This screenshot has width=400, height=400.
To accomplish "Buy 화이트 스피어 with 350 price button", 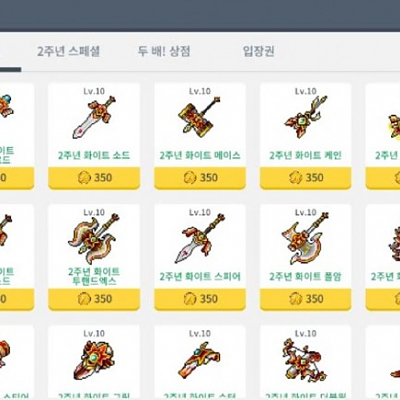I will pos(200,299).
